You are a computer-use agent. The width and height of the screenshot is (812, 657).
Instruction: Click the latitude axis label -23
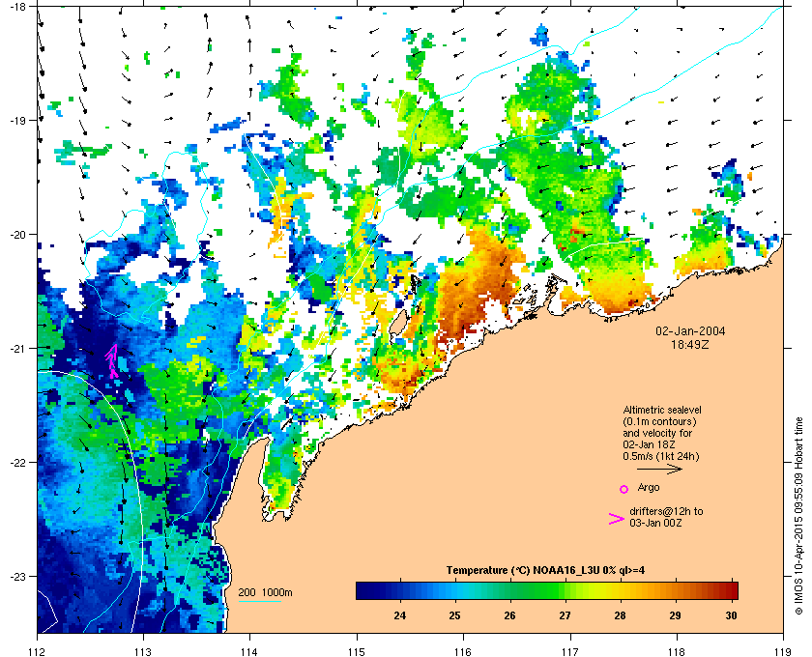[x=17, y=576]
